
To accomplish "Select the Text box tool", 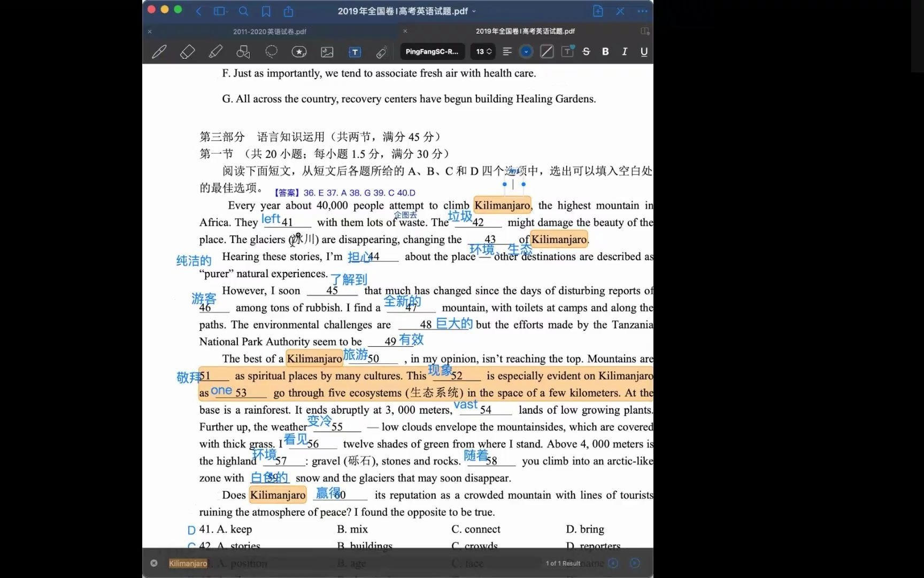I will point(355,52).
